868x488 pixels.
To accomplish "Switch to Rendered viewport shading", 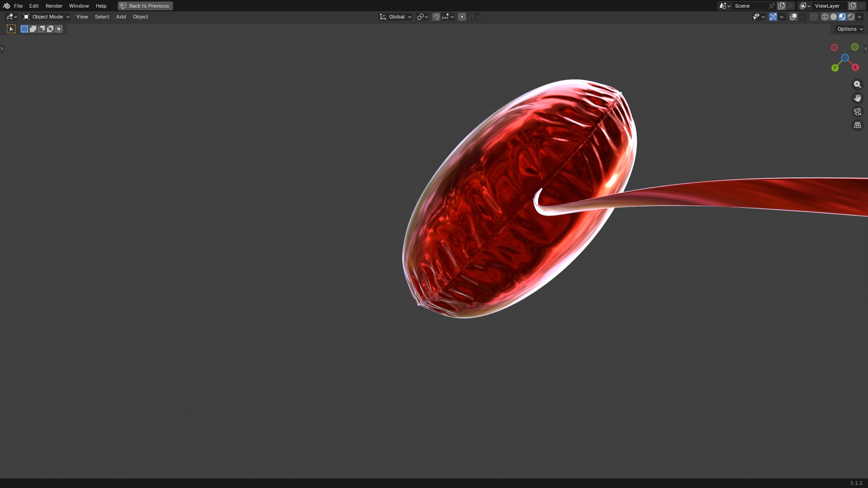I will (851, 17).
